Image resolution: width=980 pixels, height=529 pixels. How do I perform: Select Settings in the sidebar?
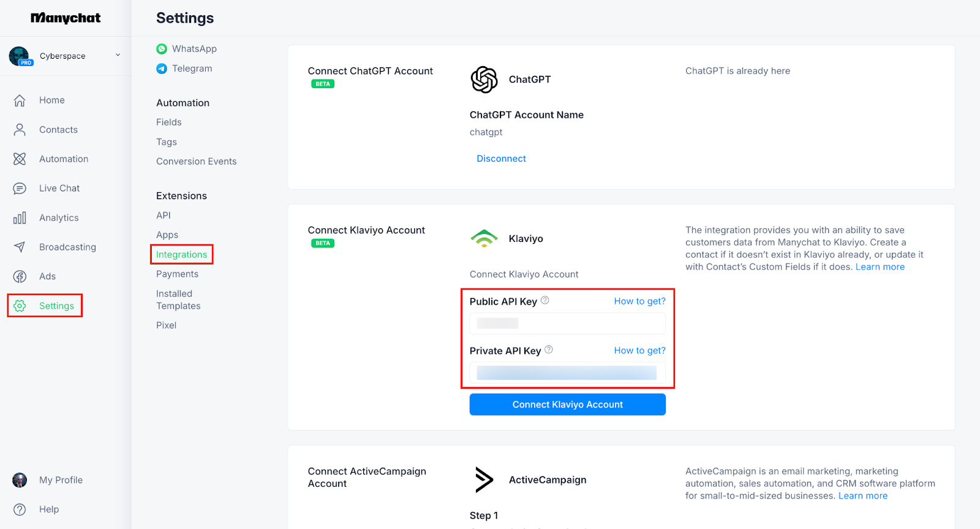(56, 306)
